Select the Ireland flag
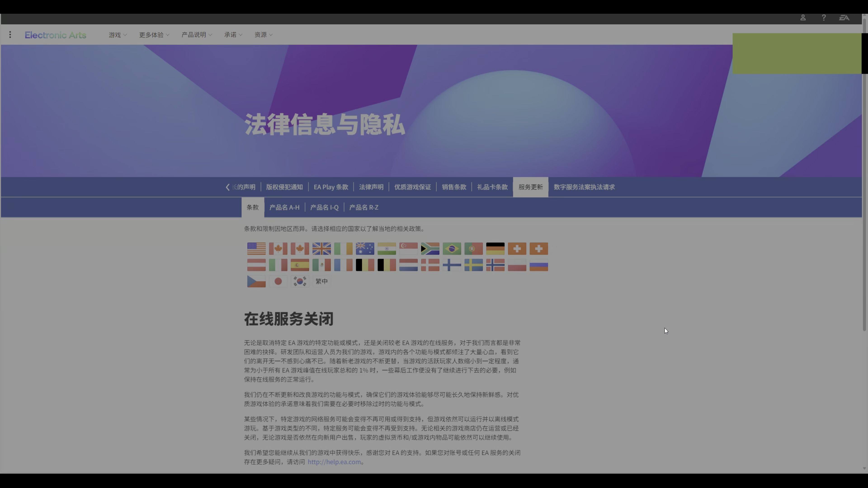 (343, 249)
